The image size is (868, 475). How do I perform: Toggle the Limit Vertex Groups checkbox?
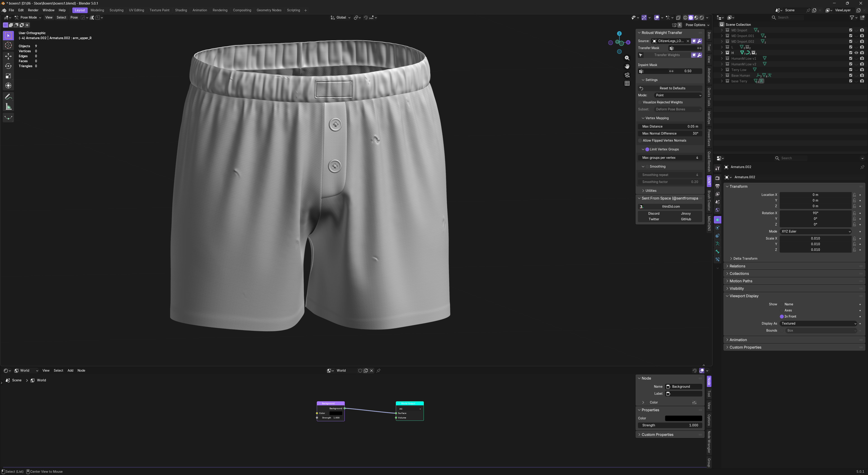point(647,149)
